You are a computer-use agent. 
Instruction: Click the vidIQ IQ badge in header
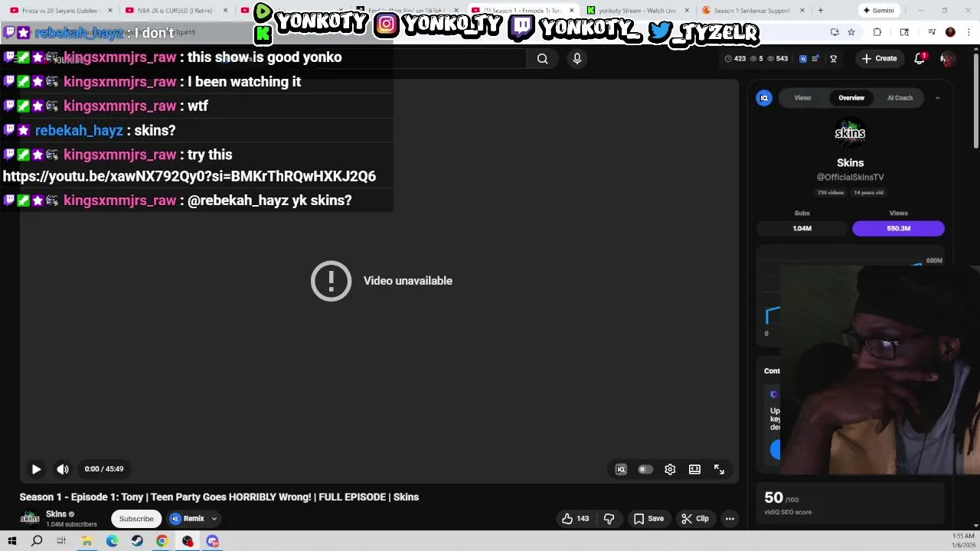coord(802,58)
